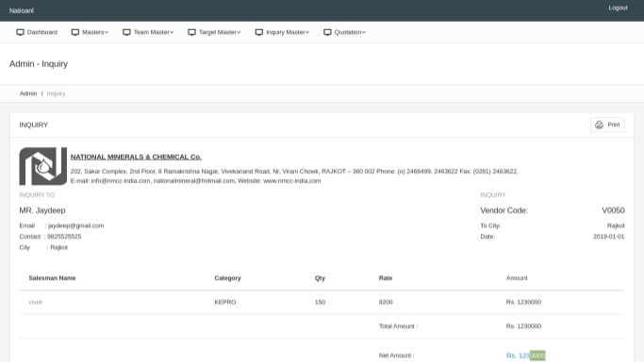
Task: Click the Target Master monitor icon
Action: 191,32
